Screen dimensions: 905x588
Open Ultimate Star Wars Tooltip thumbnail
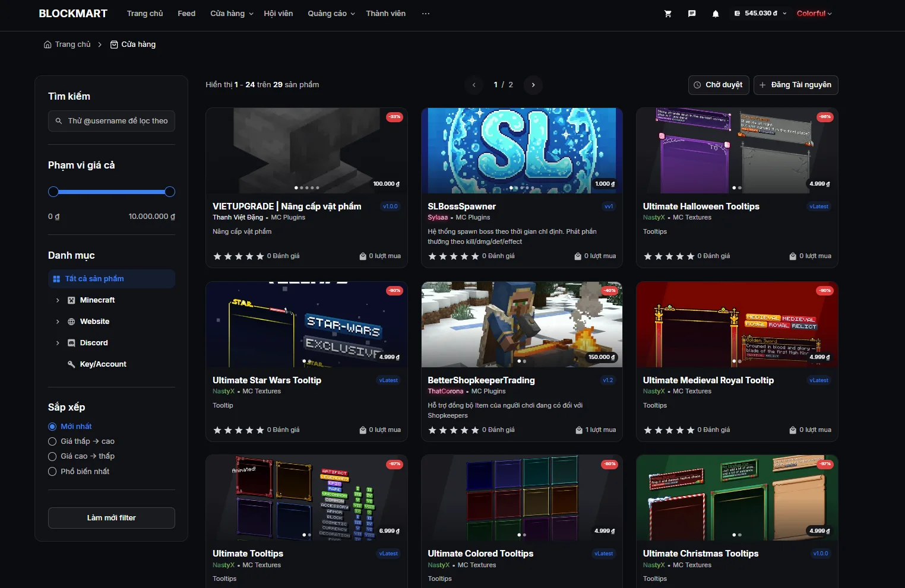[x=307, y=325]
